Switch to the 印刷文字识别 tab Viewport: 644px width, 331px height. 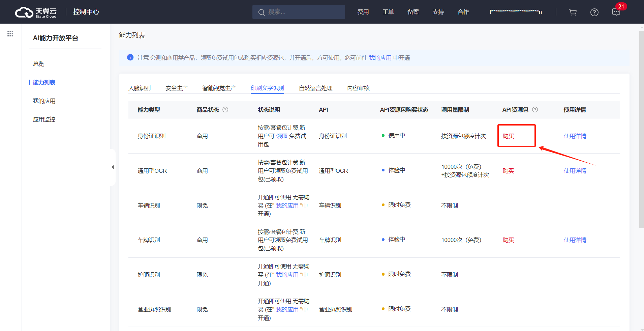tap(267, 88)
